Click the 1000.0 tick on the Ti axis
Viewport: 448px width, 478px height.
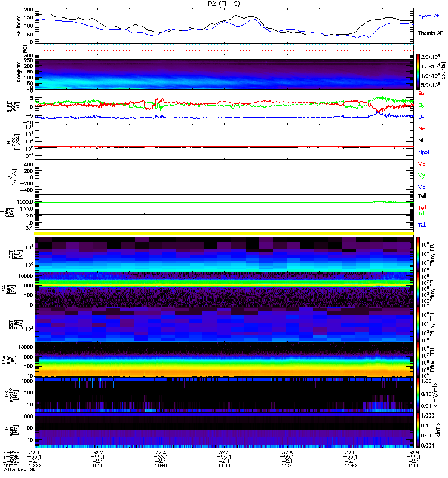[25, 202]
